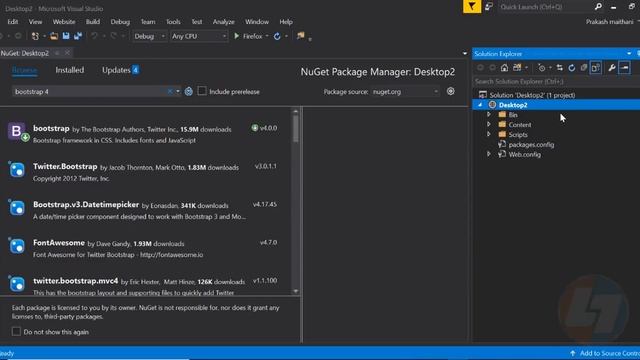This screenshot has width=640, height=360.
Task: Expand the Bin folder
Action: tap(489, 115)
